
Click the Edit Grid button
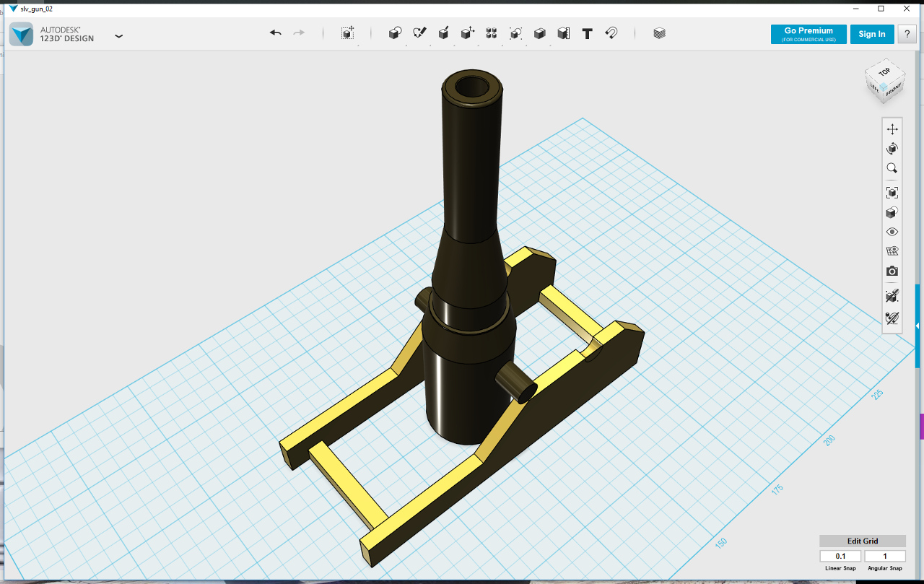click(863, 541)
